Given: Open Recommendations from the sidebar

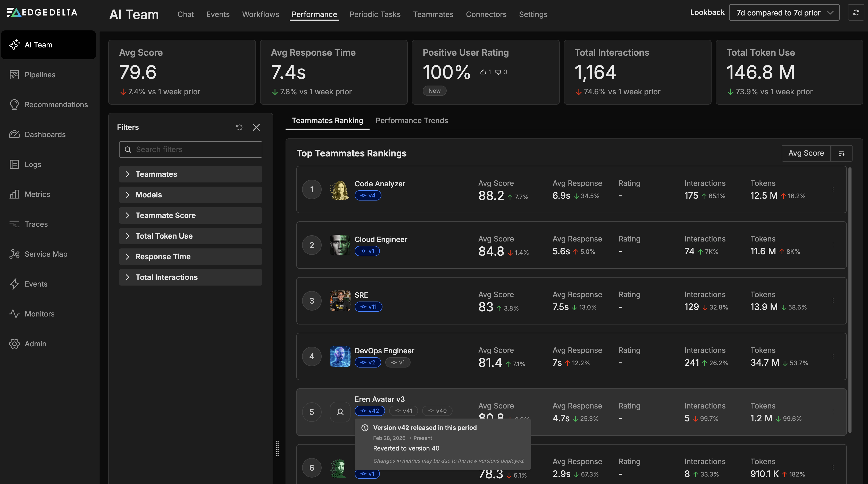Looking at the screenshot, I should (56, 104).
